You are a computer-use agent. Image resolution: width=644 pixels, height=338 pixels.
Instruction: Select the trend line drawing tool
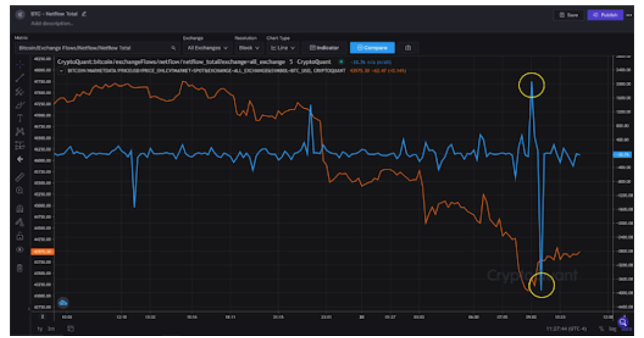(20, 78)
